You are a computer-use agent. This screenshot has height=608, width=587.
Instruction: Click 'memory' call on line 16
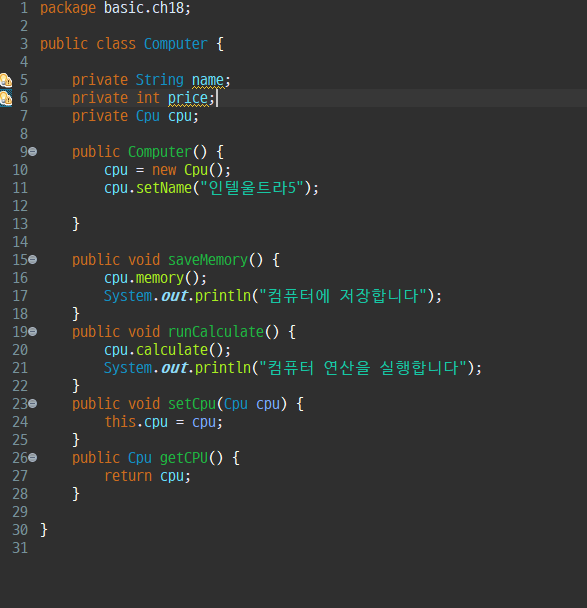(160, 278)
